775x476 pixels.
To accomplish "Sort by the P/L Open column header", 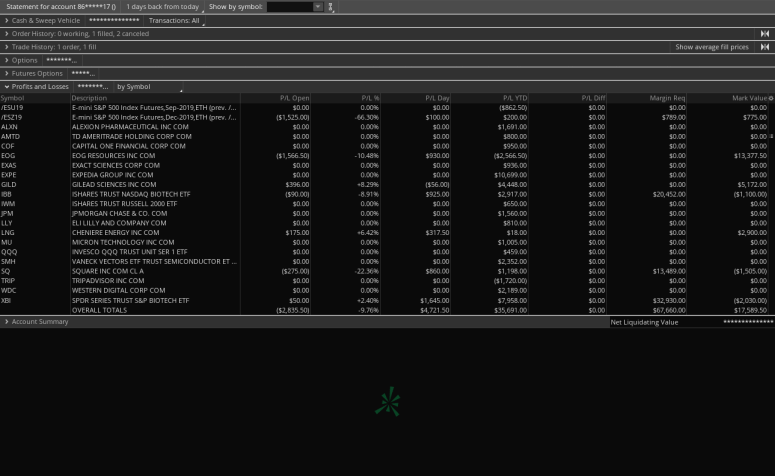I will pyautogui.click(x=294, y=98).
